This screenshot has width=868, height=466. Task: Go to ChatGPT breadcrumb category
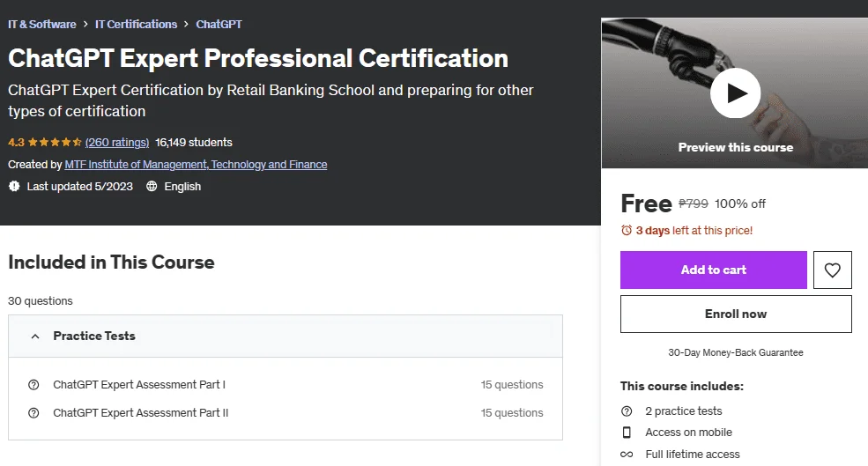pyautogui.click(x=219, y=25)
